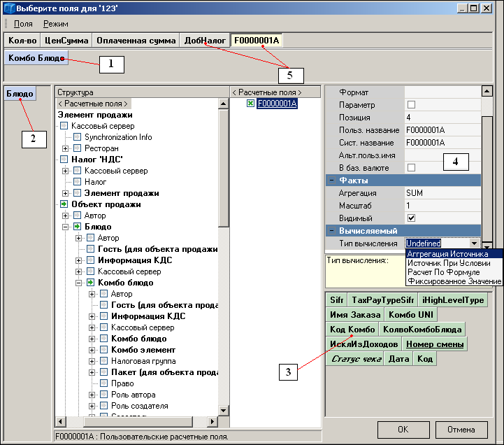Check the В баз. валюте checkbox
Viewport: 504px width, 445px height.
(x=411, y=168)
